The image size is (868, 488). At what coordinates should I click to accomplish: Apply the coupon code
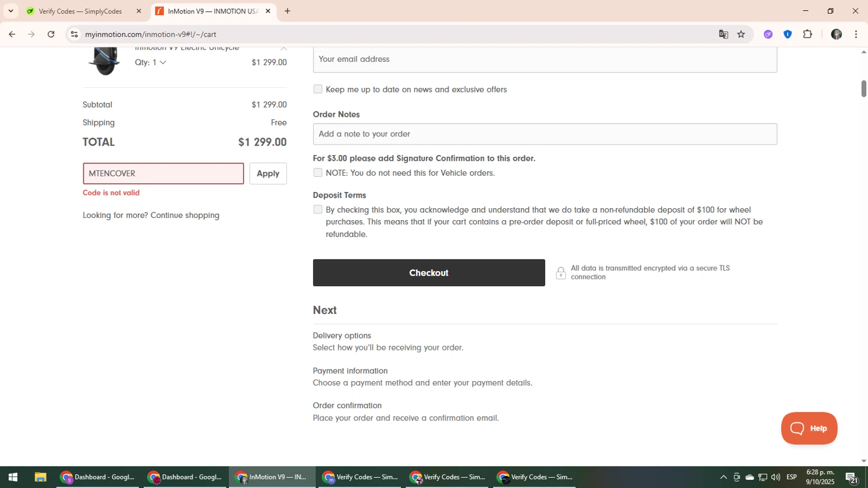point(268,173)
